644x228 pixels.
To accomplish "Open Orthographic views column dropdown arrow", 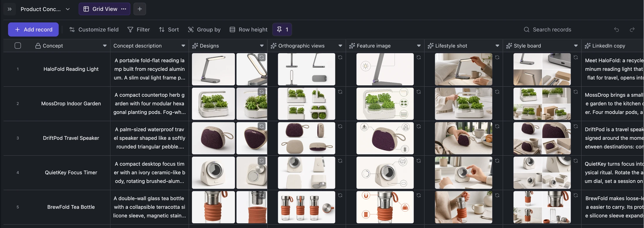I will click(x=340, y=46).
